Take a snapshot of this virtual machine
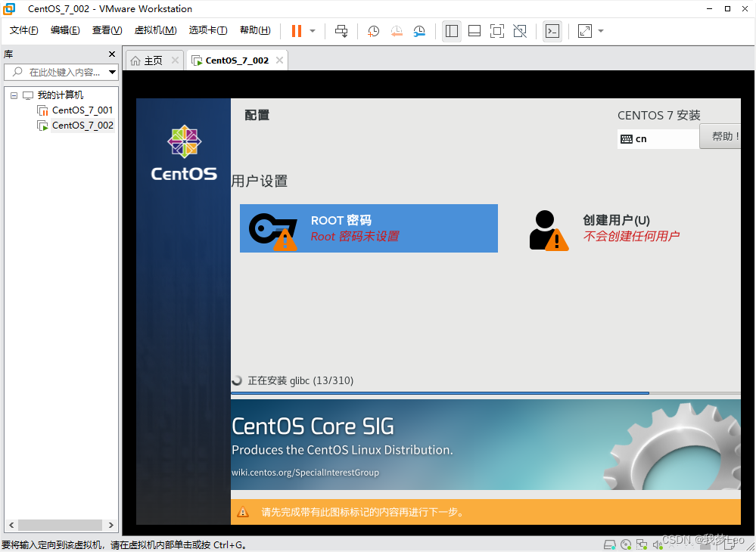Screen dimensions: 756x552 (373, 31)
